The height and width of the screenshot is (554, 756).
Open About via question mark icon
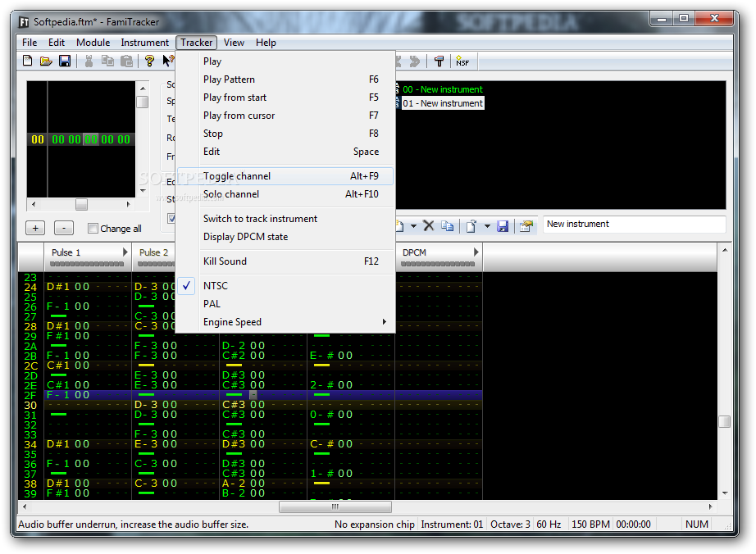coord(149,61)
